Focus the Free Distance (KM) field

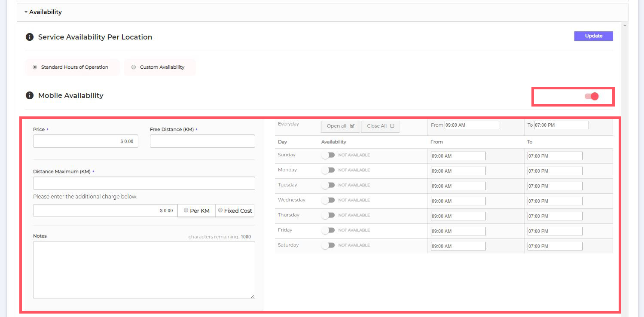coord(202,141)
